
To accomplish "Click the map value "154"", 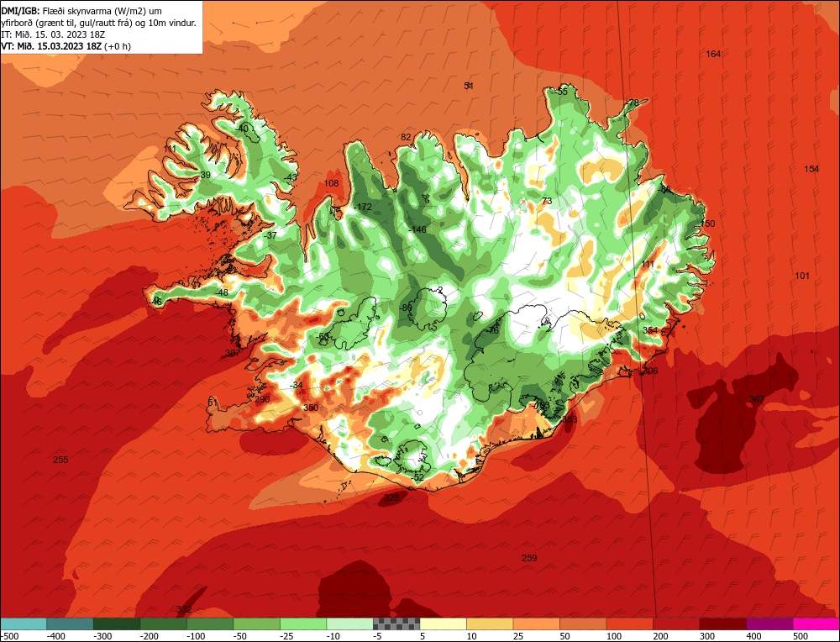I will tap(811, 169).
